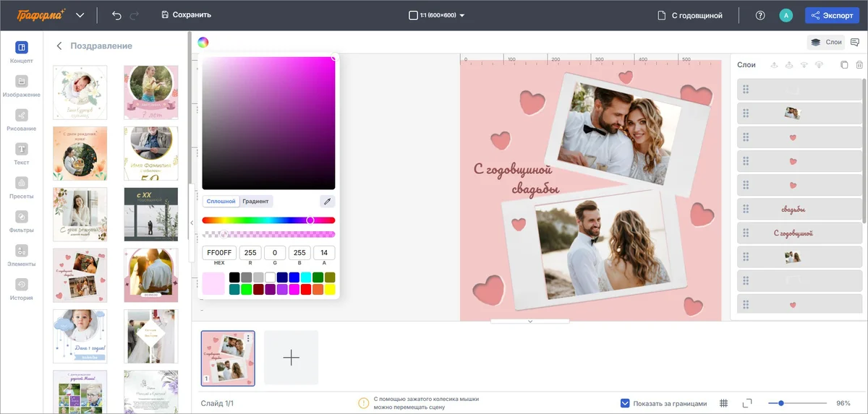Open the Изображение sidebar section
Viewport: 868px width, 414px height.
(22, 86)
